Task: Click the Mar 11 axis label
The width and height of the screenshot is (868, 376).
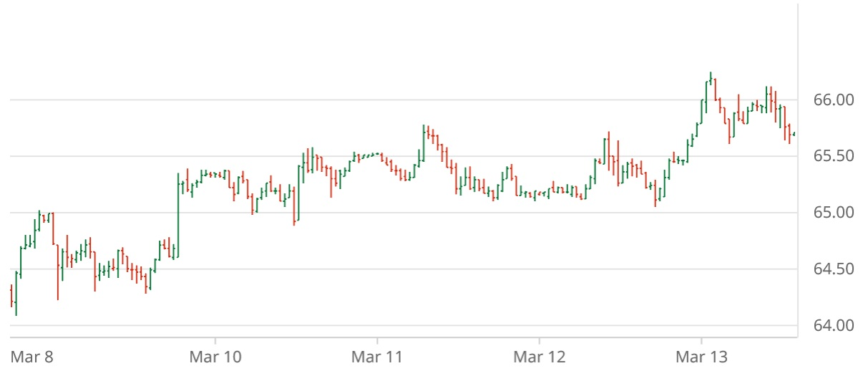Action: click(377, 357)
